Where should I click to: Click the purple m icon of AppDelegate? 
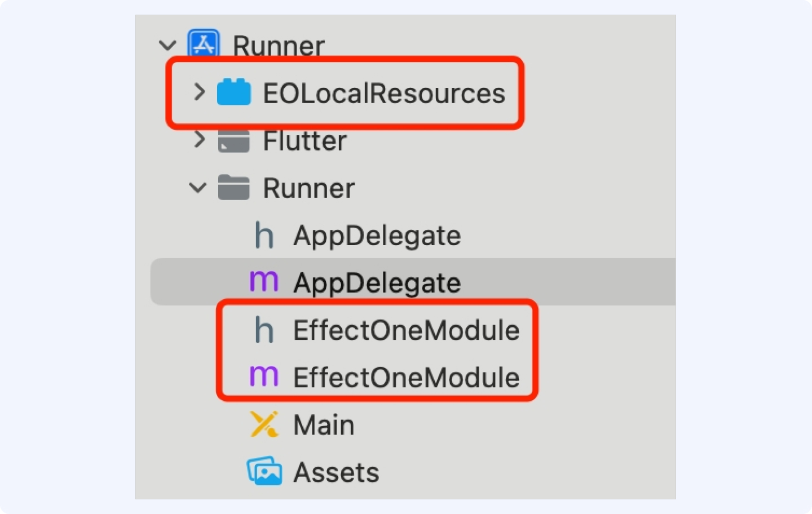[264, 282]
